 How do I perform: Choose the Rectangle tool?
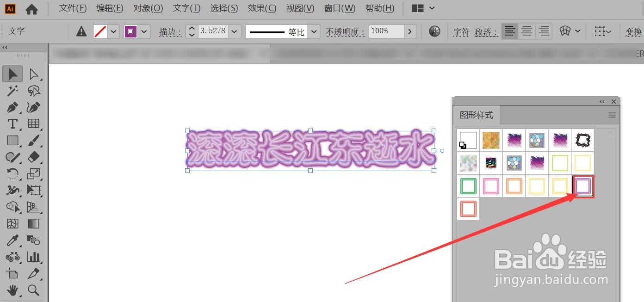pyautogui.click(x=12, y=141)
